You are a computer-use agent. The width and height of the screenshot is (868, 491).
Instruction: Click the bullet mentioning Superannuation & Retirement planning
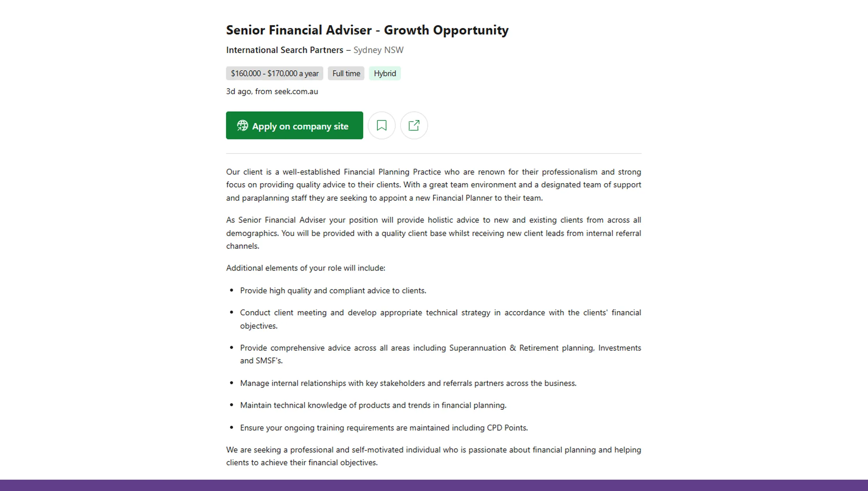click(x=440, y=354)
